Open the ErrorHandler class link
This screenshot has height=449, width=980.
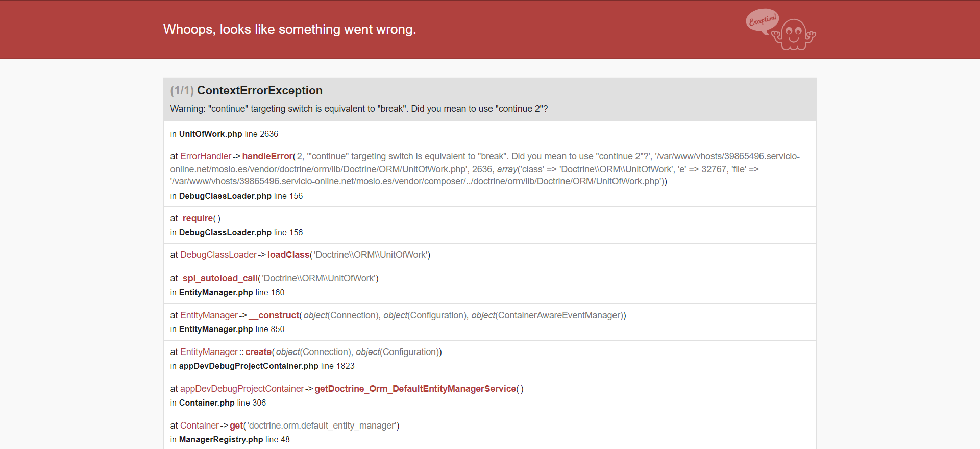point(206,156)
